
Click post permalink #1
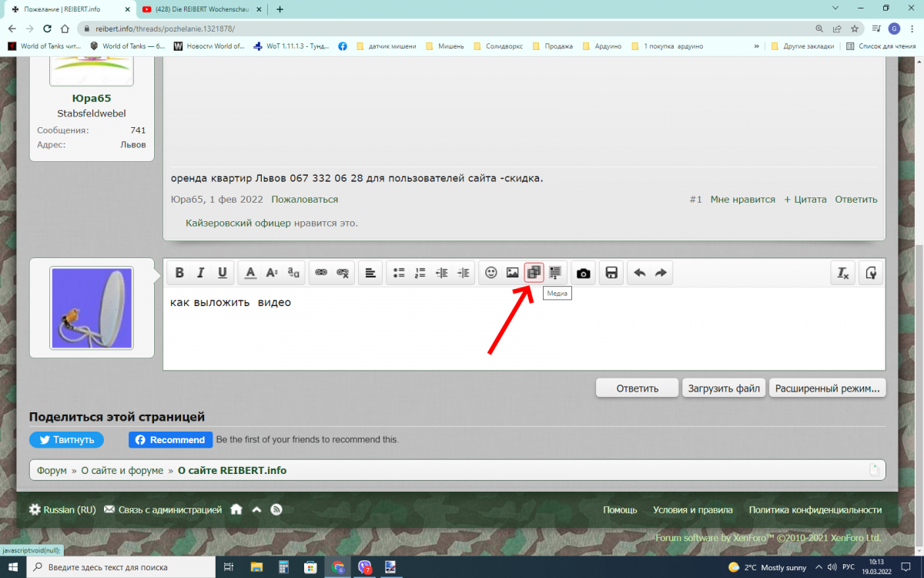coord(695,199)
